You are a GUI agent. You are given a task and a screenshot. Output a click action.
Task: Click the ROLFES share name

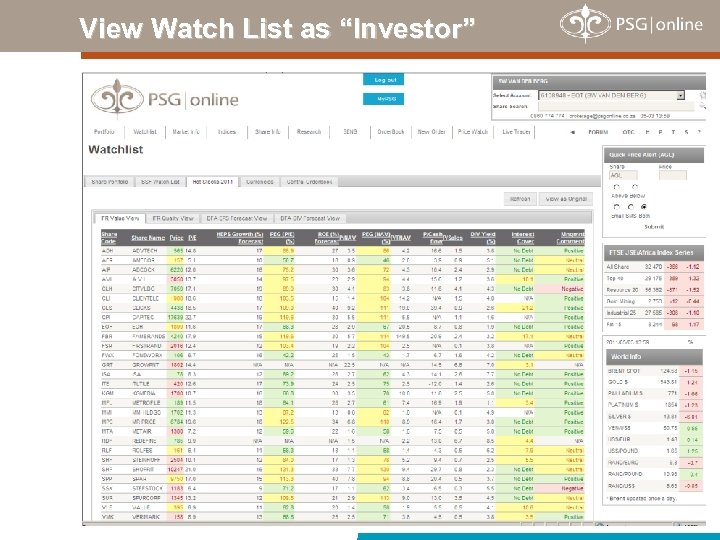pos(142,450)
